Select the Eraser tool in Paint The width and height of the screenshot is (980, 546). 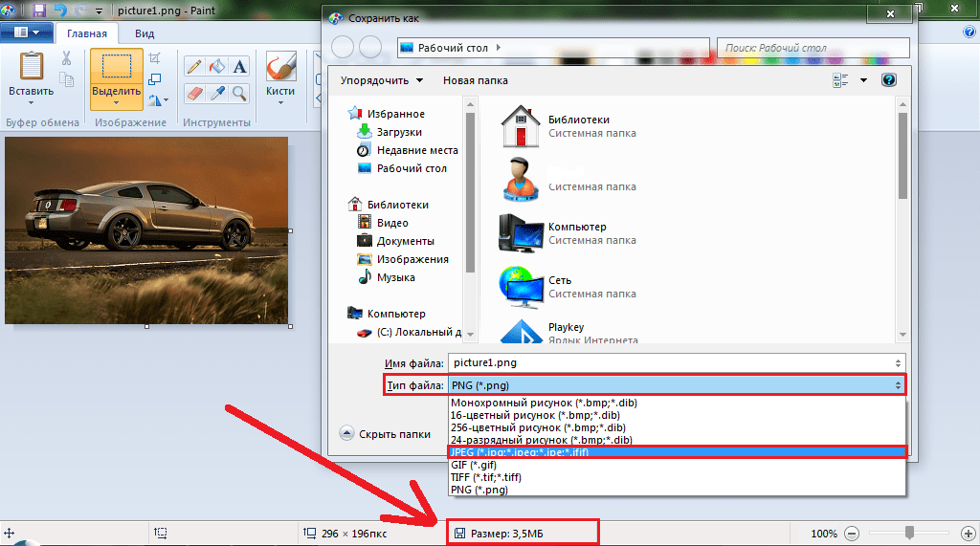[193, 93]
